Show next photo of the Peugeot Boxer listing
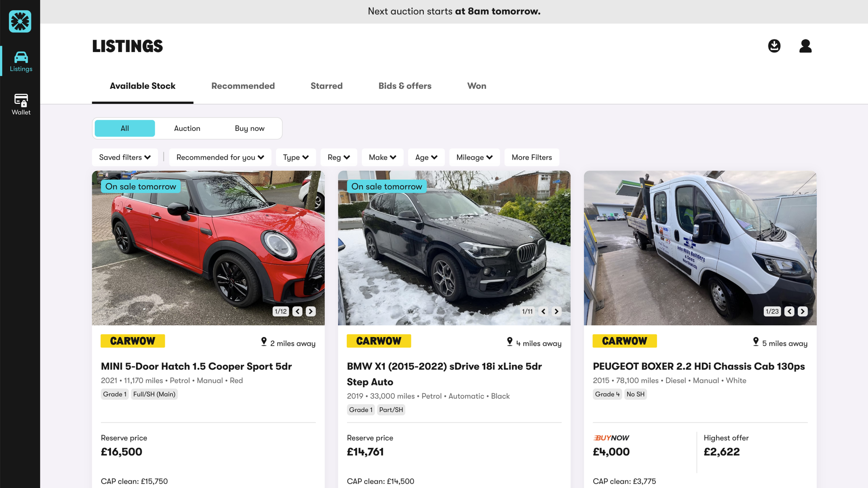868x488 pixels. 802,311
